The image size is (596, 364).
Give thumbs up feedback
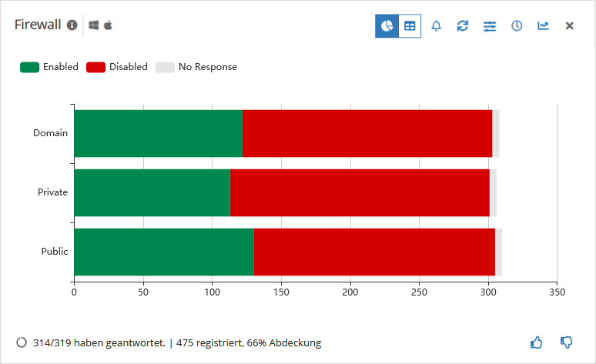click(537, 342)
